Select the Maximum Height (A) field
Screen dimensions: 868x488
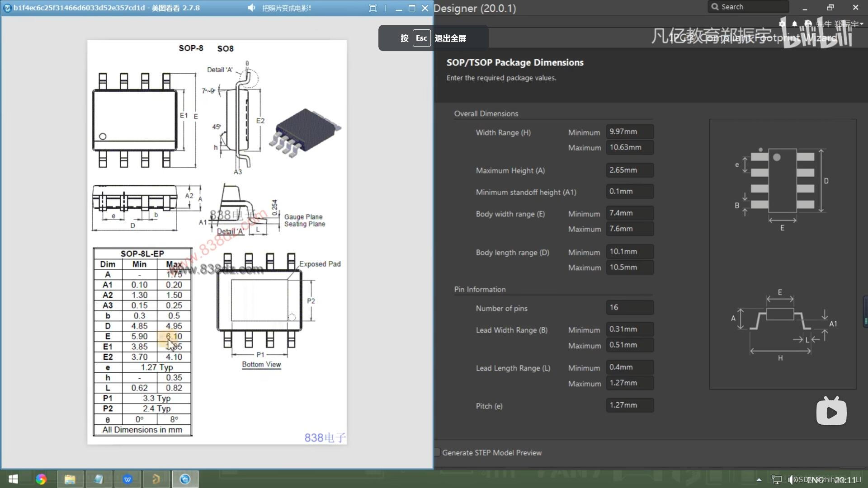point(629,170)
